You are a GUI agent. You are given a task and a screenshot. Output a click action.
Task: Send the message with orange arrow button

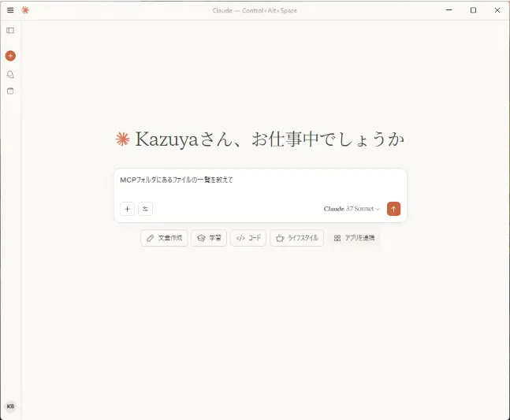[393, 209]
